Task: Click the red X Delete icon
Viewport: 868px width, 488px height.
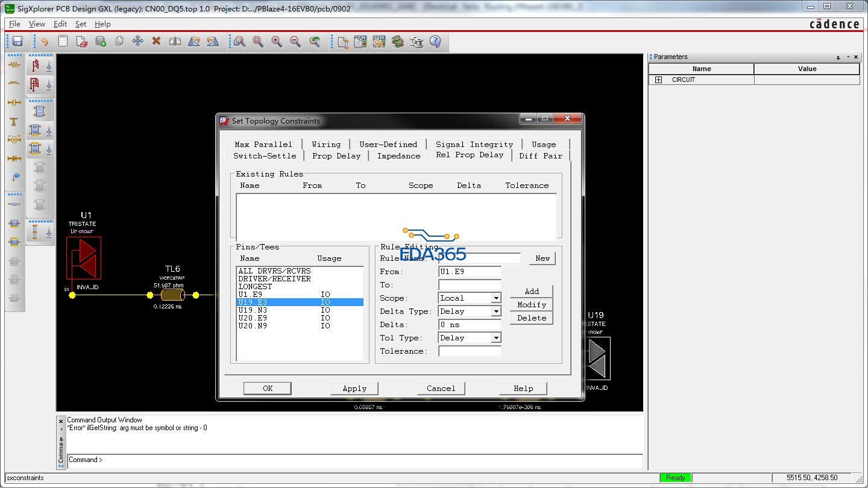Action: [156, 42]
